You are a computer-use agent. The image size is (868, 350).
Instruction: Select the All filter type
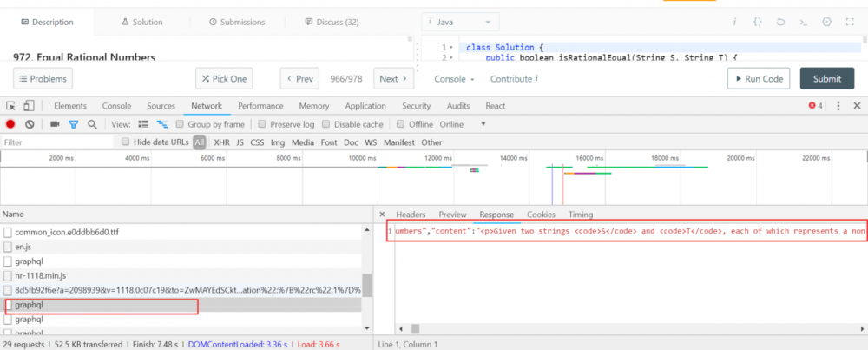pyautogui.click(x=200, y=142)
